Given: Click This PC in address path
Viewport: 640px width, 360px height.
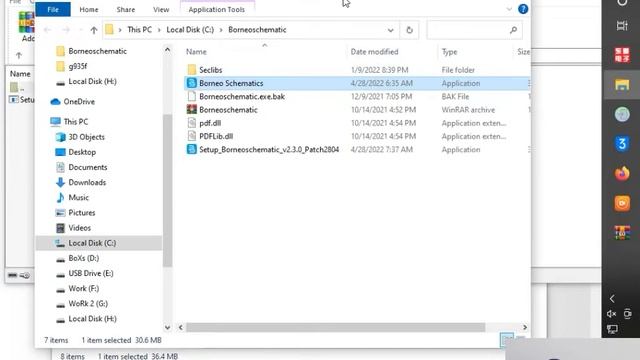Looking at the screenshot, I should click(139, 30).
